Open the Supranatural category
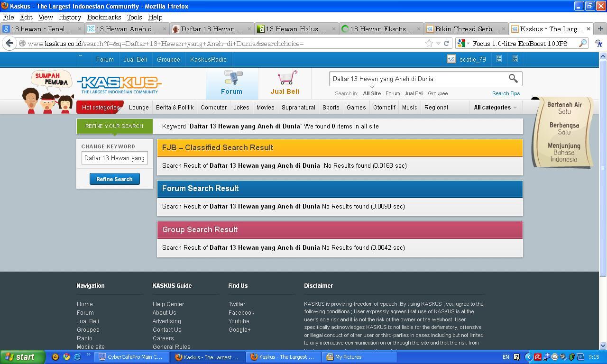This screenshot has width=607, height=364. coord(298,107)
